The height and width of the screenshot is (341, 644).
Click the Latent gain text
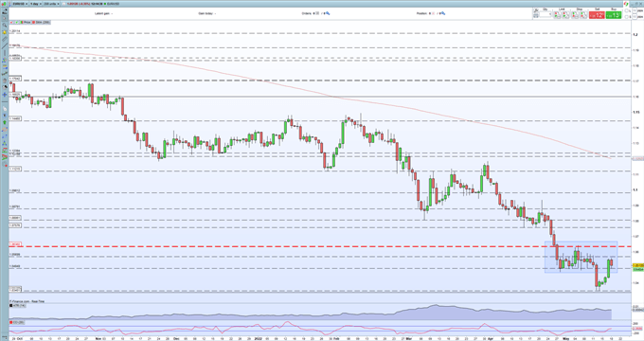tap(103, 13)
